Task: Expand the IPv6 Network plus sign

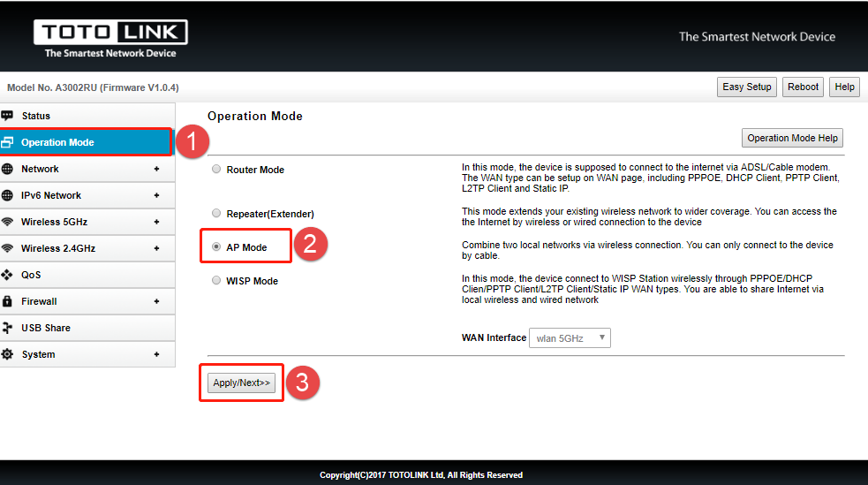Action: click(156, 195)
